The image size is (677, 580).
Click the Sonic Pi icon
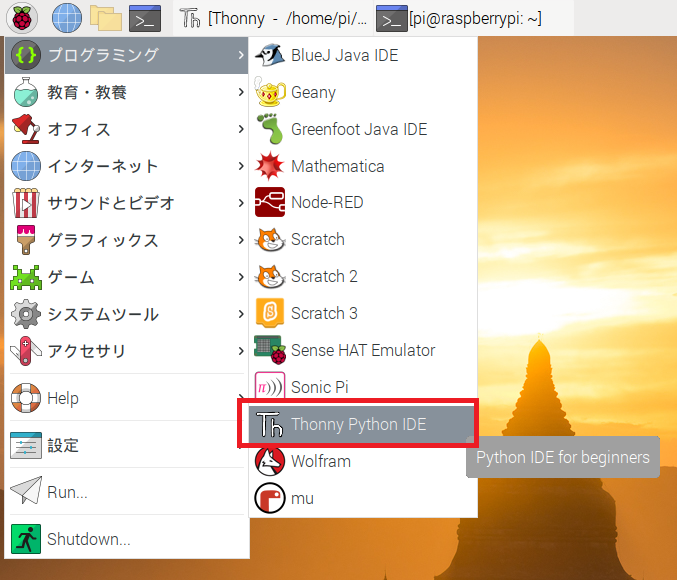(270, 386)
